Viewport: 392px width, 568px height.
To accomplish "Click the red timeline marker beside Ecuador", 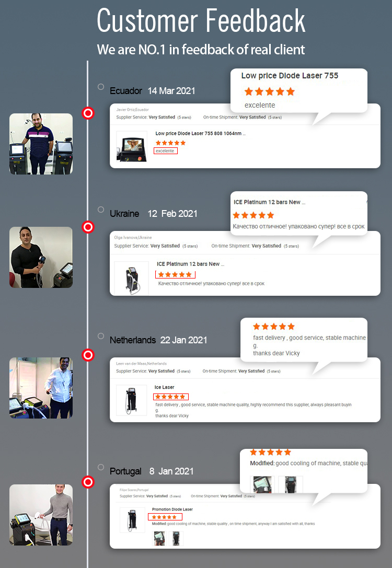I will coord(88,113).
